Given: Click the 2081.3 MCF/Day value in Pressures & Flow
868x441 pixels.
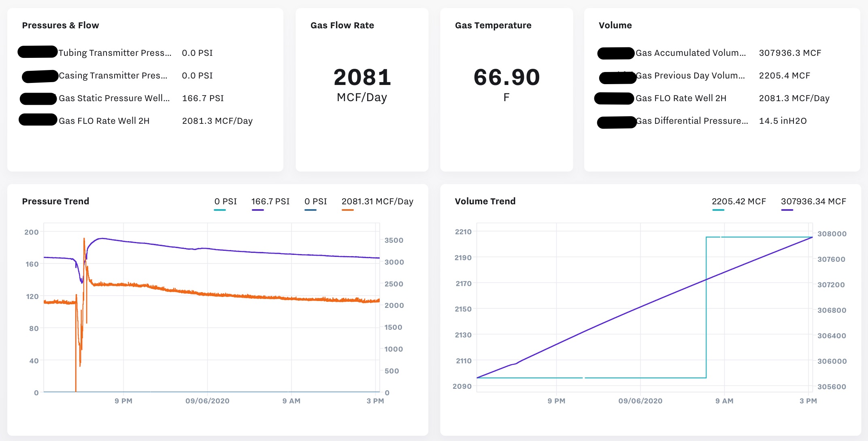Looking at the screenshot, I should pyautogui.click(x=217, y=121).
